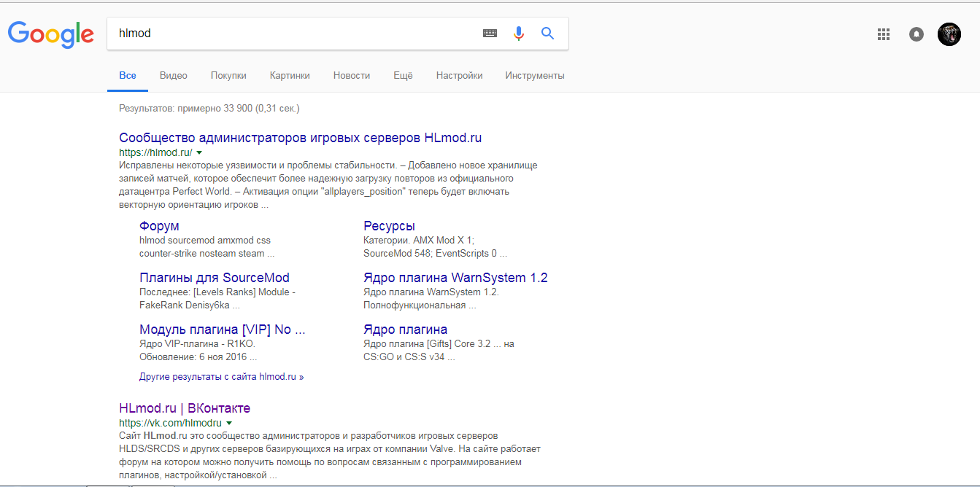
Task: Show Другие результаты с сайта hlmod.ru
Action: pos(222,377)
